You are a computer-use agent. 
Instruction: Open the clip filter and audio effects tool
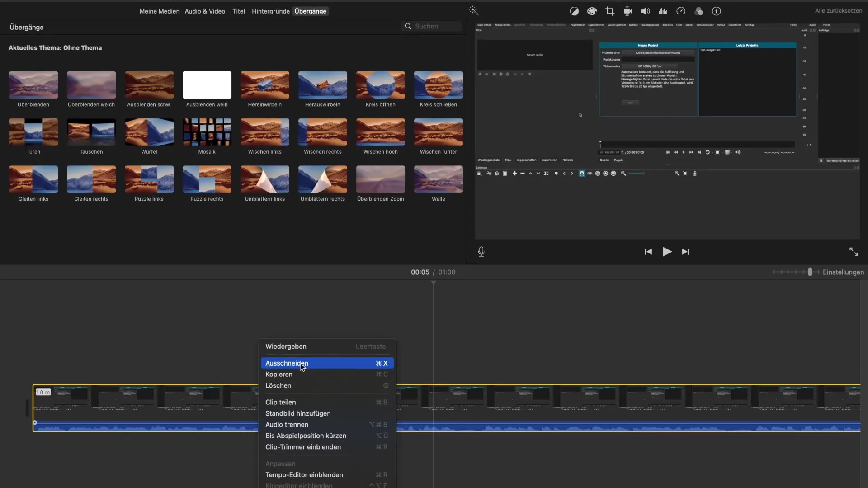tap(698, 11)
